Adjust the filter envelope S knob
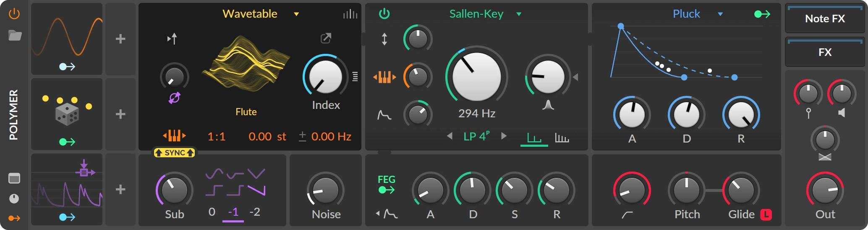Screen dimensions: 868x230 click(x=514, y=190)
